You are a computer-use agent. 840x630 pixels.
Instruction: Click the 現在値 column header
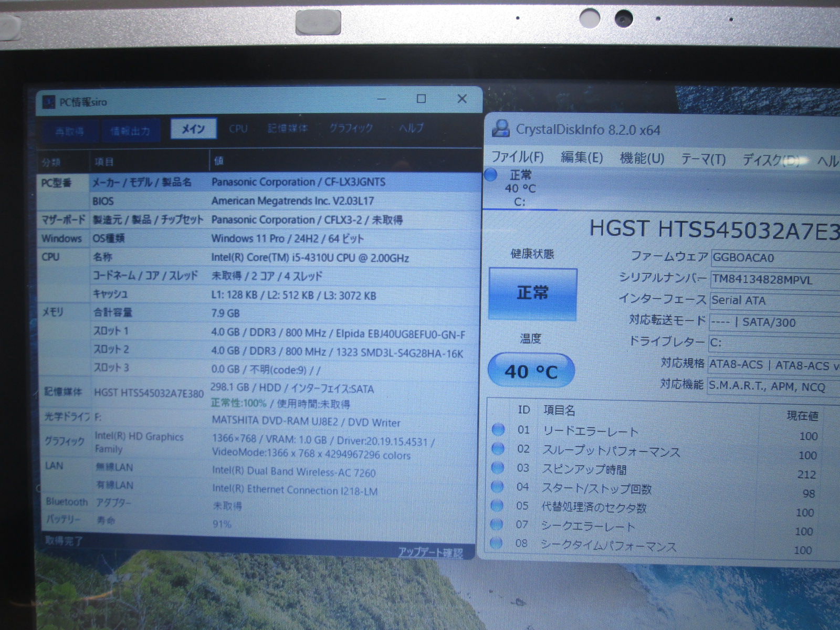tap(803, 416)
